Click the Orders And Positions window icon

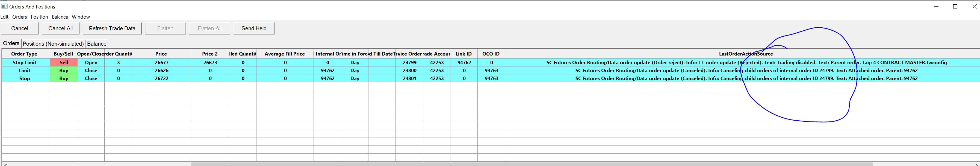click(x=5, y=7)
